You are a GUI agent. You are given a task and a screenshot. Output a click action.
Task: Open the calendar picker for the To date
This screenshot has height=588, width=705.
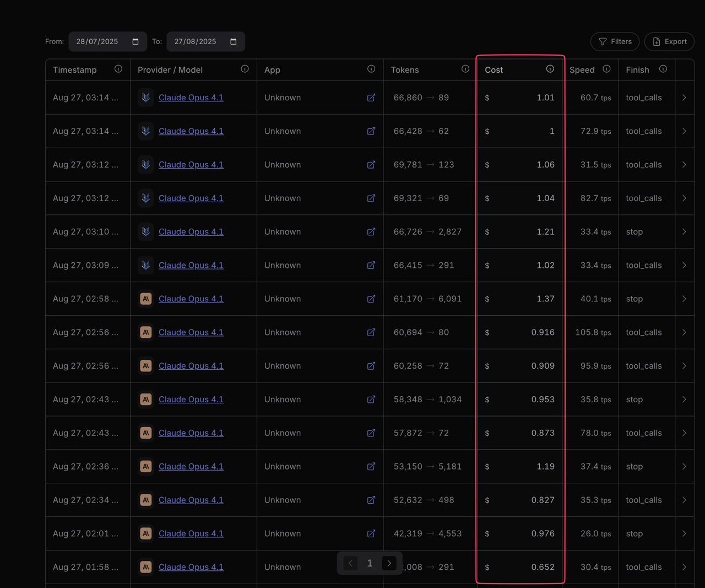point(234,42)
